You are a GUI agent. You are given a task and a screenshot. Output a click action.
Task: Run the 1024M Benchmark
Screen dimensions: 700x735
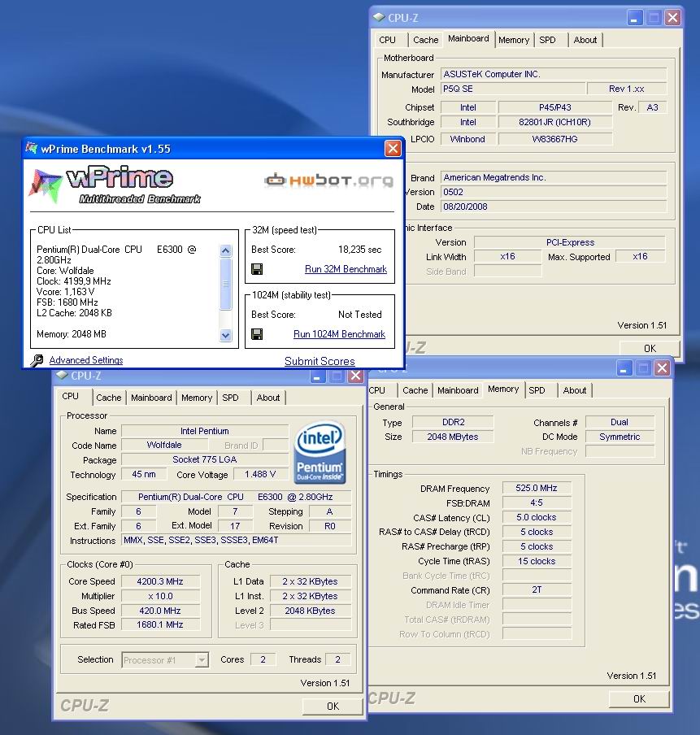pos(340,333)
